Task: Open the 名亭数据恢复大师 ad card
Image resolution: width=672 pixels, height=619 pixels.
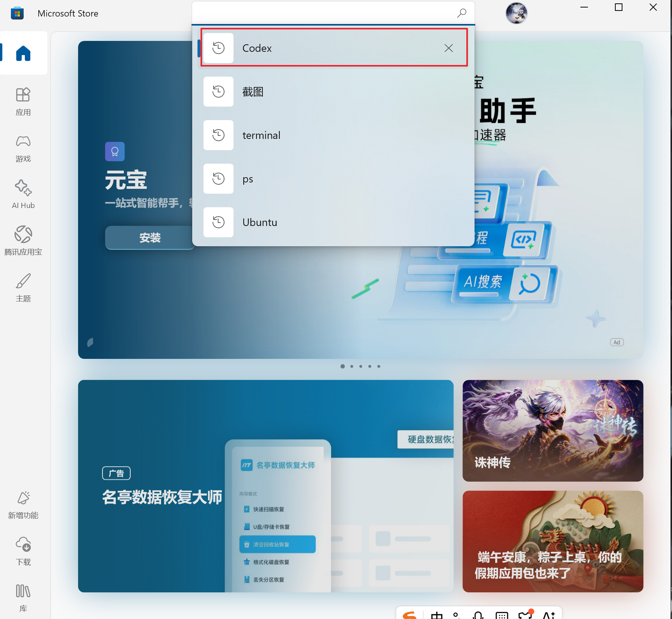Action: tap(266, 486)
